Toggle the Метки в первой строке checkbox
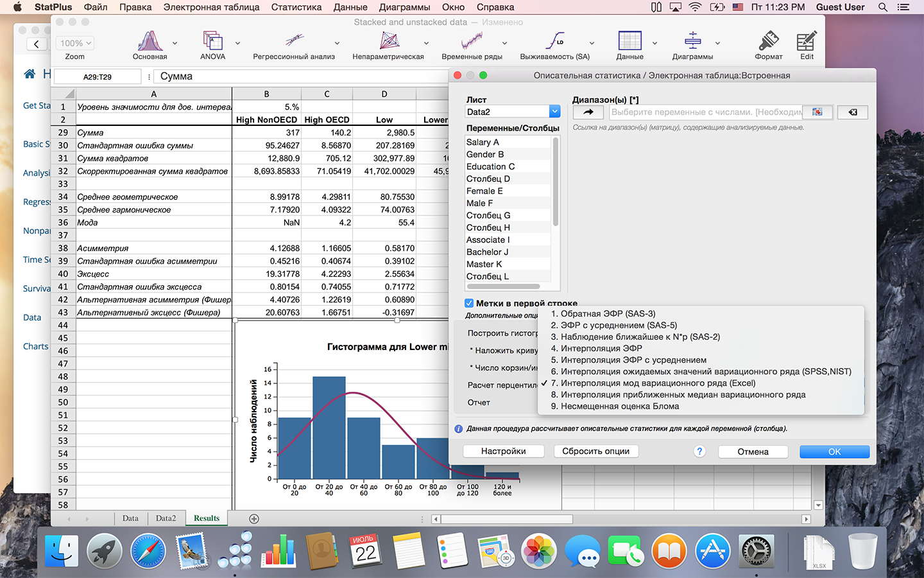The image size is (924, 578). coord(470,303)
